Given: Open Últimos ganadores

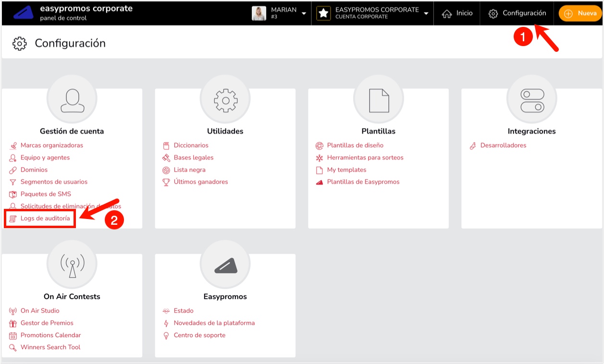Looking at the screenshot, I should tap(201, 182).
